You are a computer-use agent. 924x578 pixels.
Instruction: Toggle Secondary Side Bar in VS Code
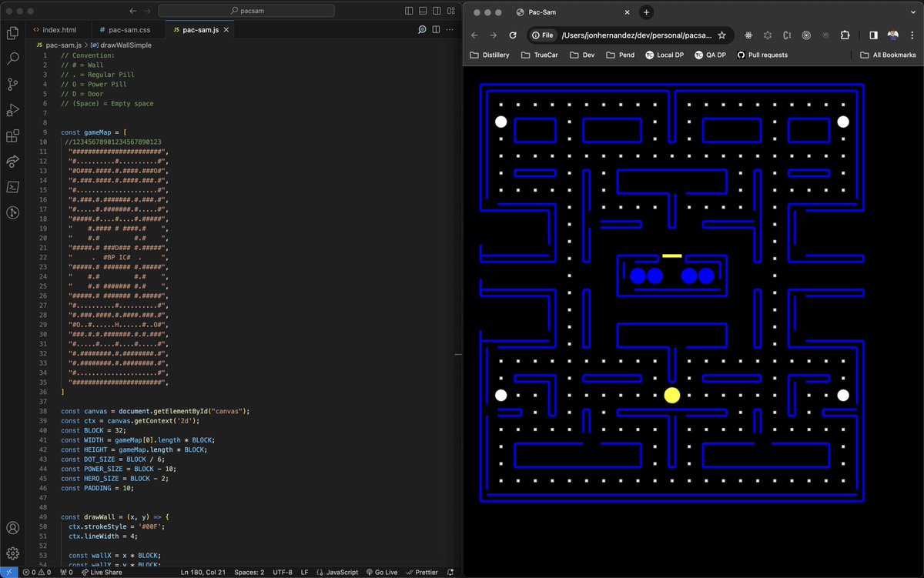point(436,12)
